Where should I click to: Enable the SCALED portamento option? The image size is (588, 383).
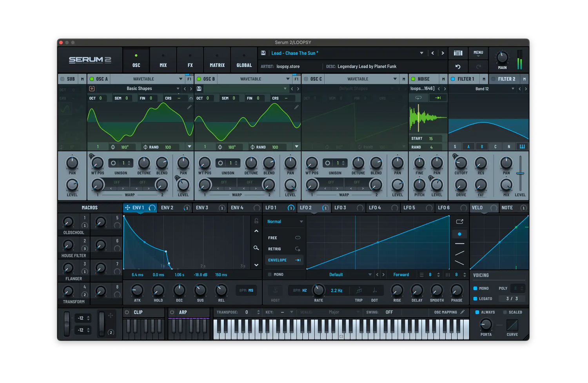pyautogui.click(x=505, y=312)
